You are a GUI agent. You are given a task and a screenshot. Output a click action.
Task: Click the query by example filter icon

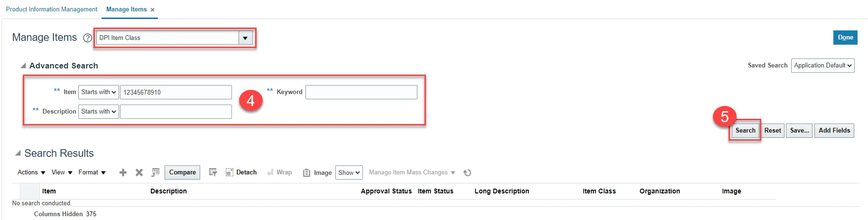pos(213,172)
